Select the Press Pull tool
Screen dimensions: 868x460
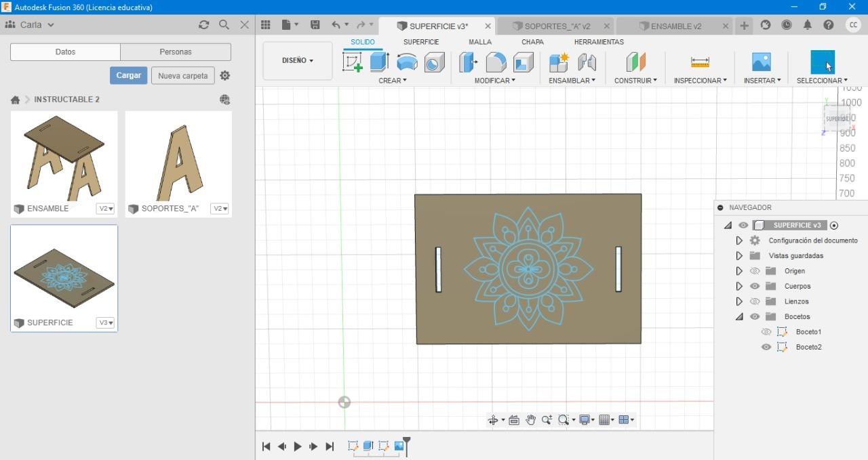pos(468,62)
